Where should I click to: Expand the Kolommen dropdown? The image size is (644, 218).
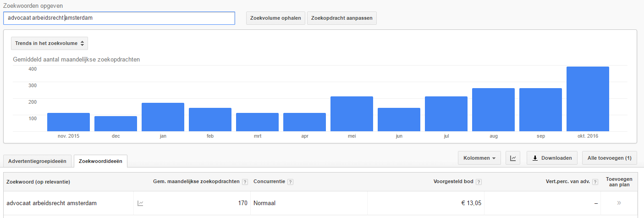point(479,158)
